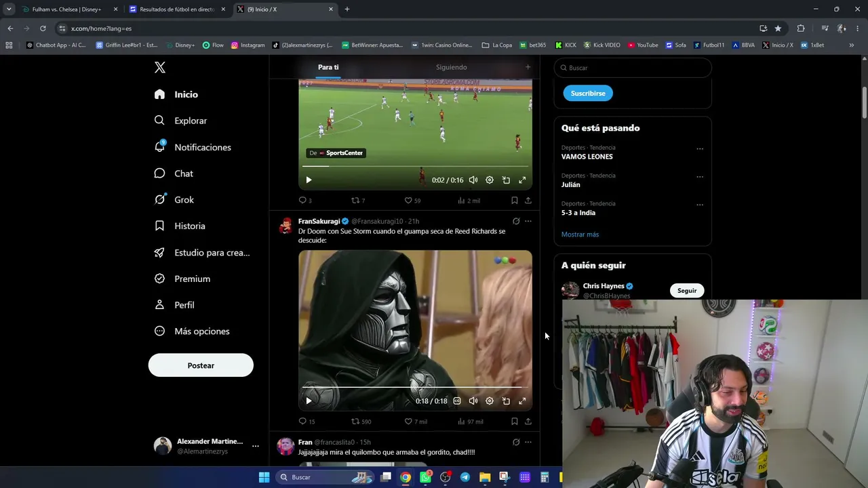Click Grok icon on Fran's post

coord(516,442)
